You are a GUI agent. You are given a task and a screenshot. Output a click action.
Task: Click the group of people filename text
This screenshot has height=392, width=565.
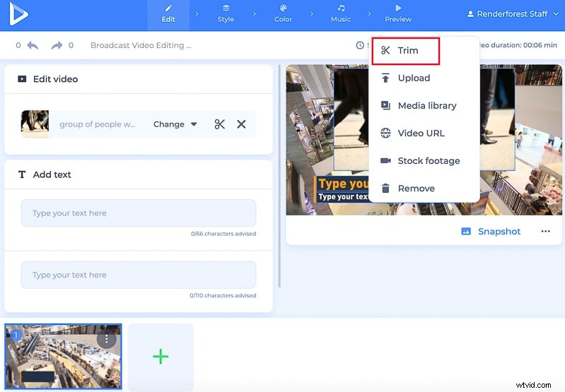[98, 124]
